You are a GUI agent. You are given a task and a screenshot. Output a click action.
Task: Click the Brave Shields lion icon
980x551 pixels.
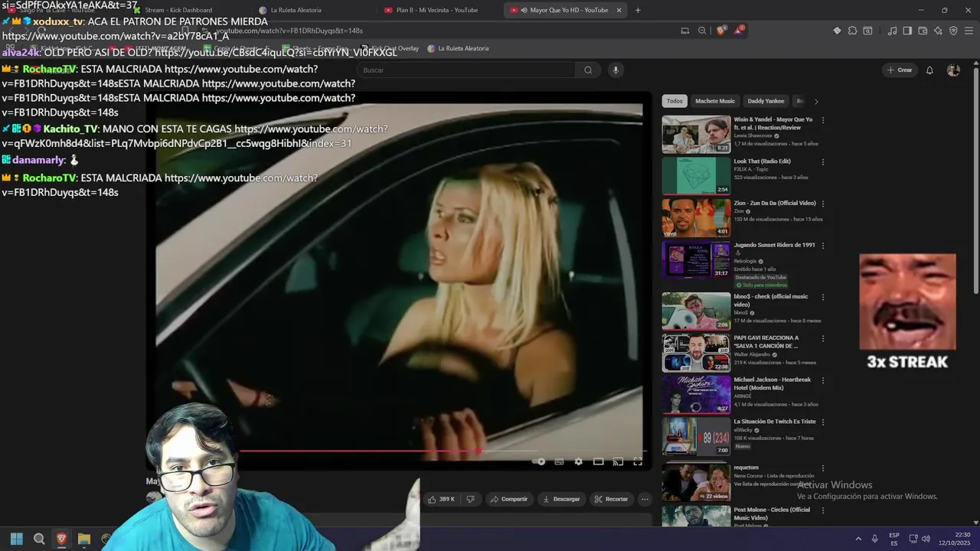[x=720, y=31]
